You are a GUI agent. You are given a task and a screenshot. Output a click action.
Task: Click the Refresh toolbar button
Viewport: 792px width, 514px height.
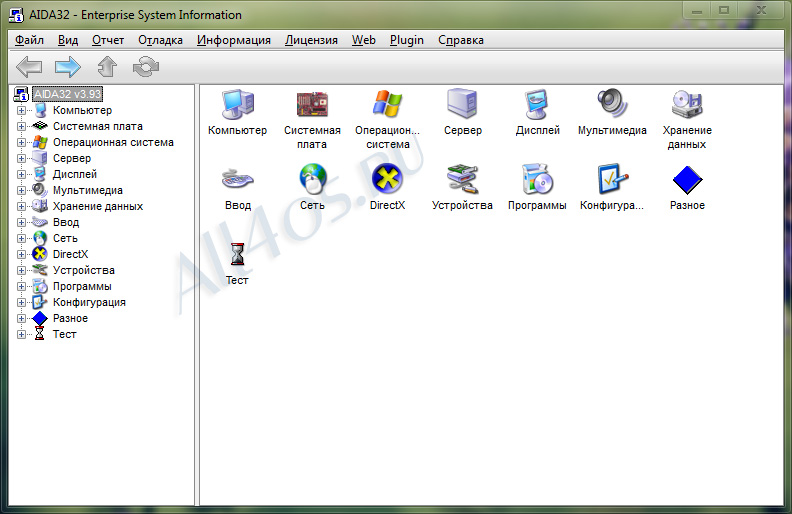tap(146, 67)
